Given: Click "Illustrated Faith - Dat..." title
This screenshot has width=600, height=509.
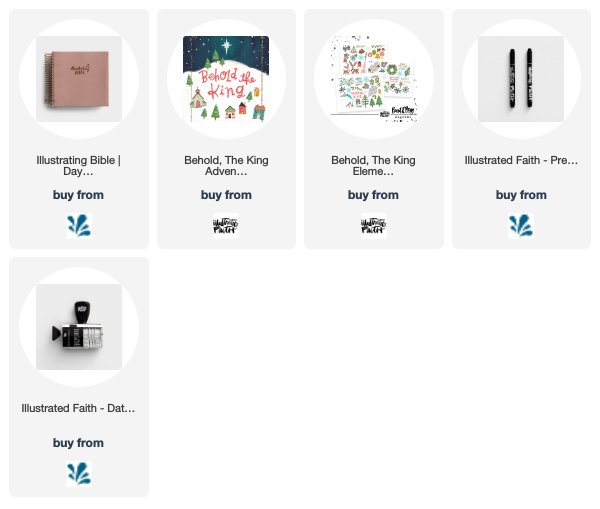Looking at the screenshot, I should point(78,408).
